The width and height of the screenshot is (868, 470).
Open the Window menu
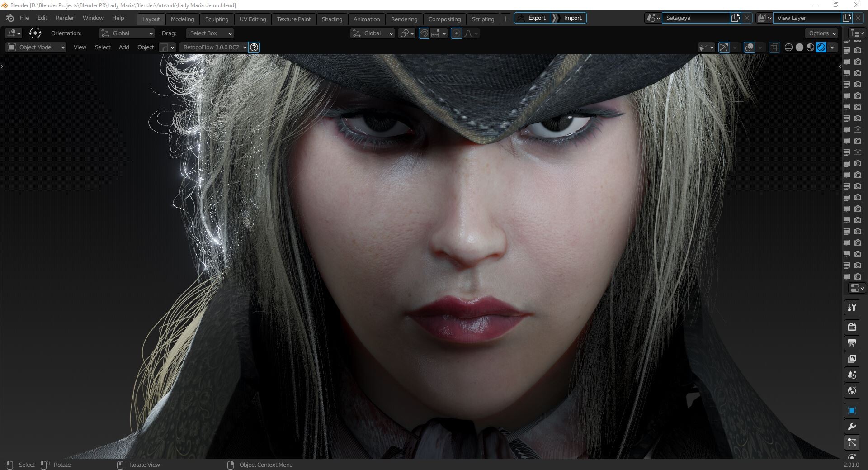93,18
